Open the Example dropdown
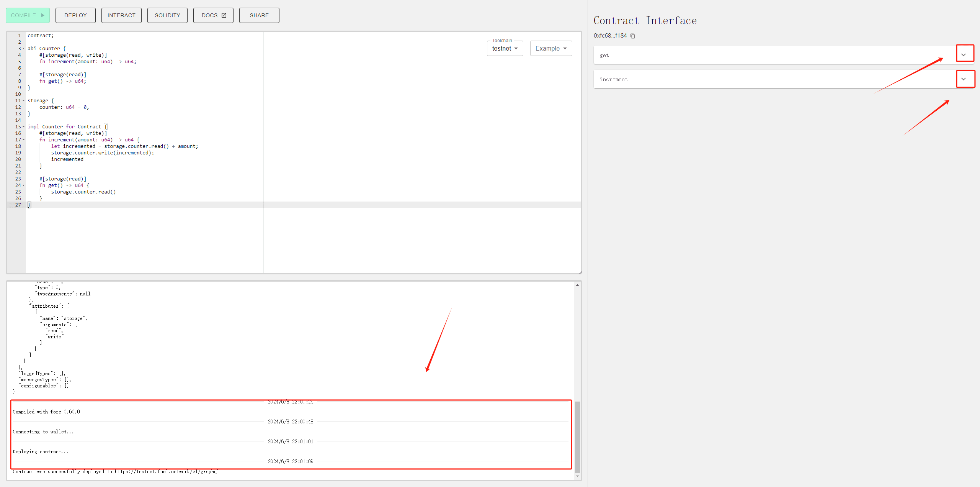Viewport: 980px width, 487px height. (x=550, y=49)
